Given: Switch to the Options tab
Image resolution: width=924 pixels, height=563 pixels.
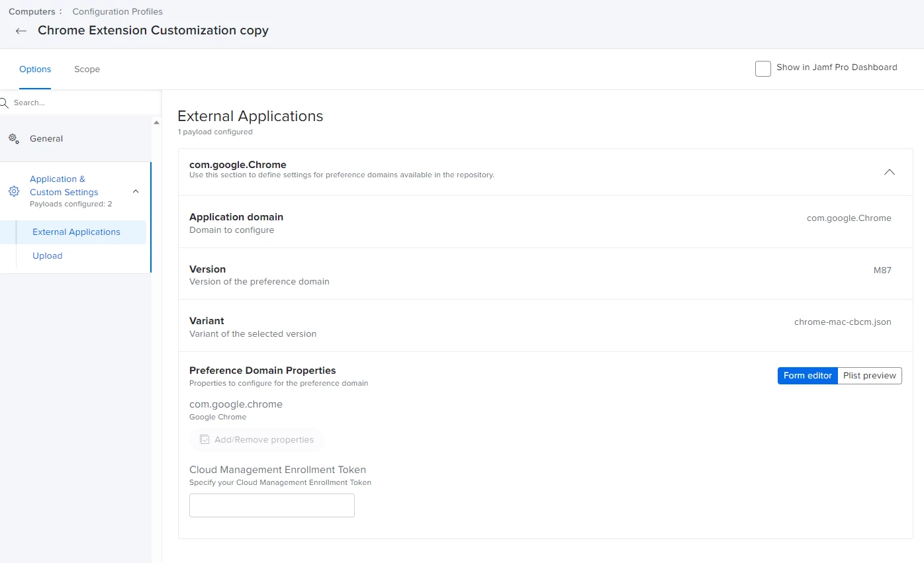Looking at the screenshot, I should (x=35, y=69).
